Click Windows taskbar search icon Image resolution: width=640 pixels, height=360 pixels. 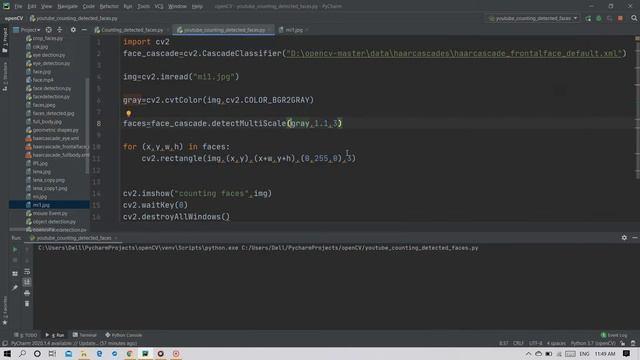[x=22, y=353]
